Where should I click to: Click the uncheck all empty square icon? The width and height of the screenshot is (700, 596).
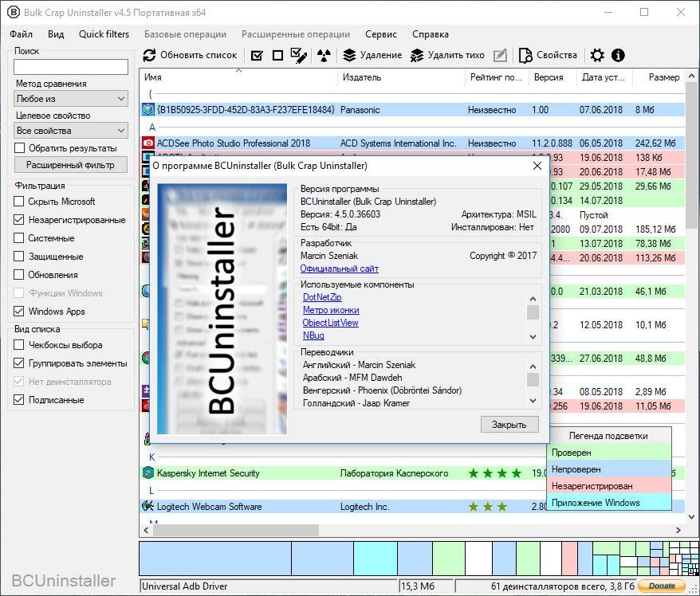pos(277,55)
